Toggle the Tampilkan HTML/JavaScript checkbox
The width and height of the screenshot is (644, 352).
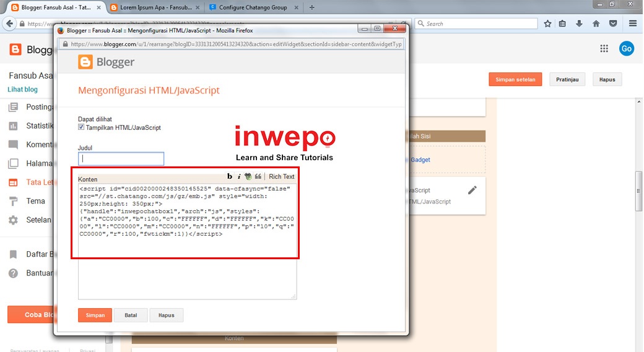(x=81, y=127)
